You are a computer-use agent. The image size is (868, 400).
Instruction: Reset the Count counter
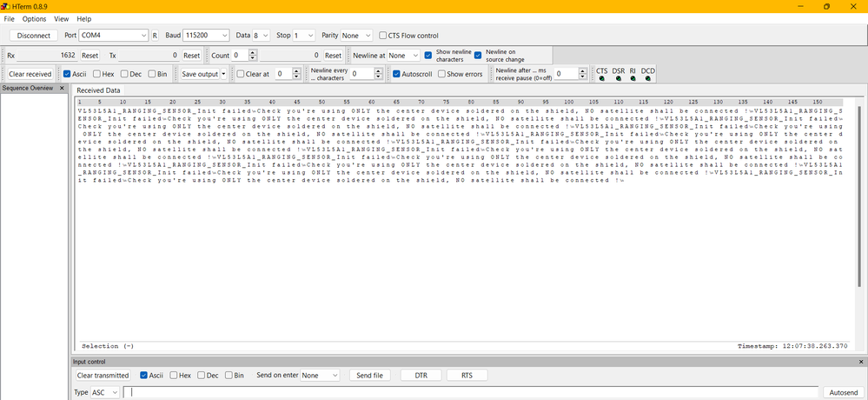coord(333,56)
